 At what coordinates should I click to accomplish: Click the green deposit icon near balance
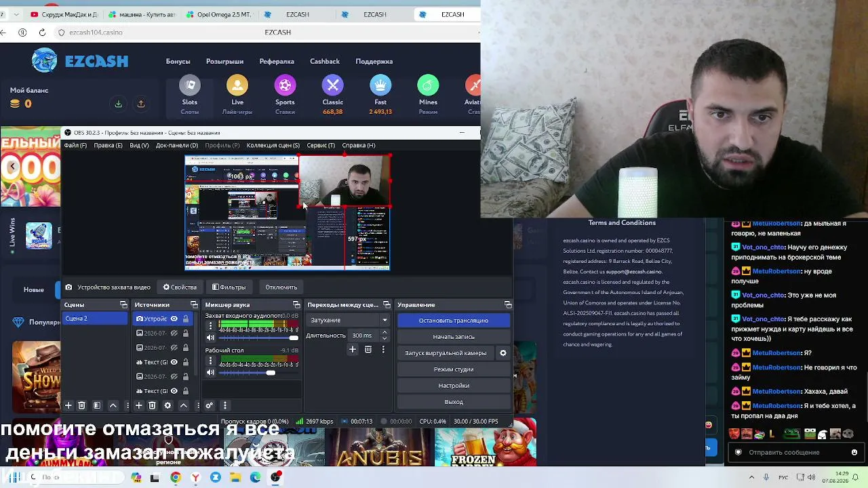118,104
